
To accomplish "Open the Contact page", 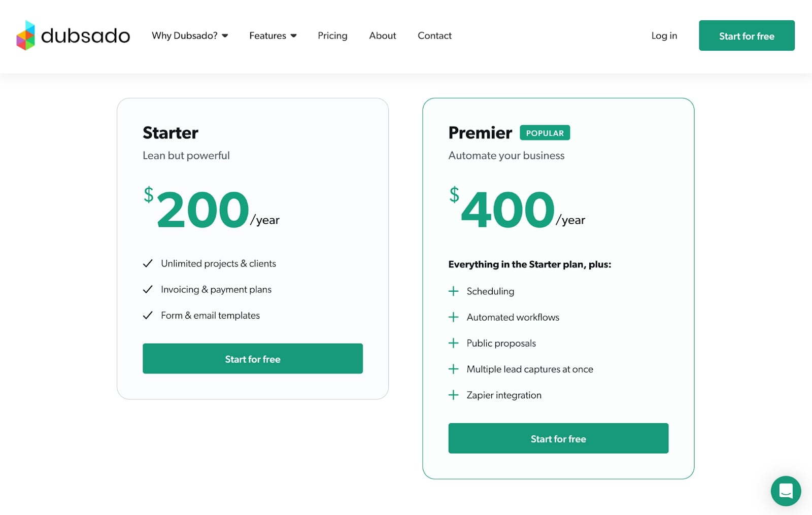I will tap(434, 36).
